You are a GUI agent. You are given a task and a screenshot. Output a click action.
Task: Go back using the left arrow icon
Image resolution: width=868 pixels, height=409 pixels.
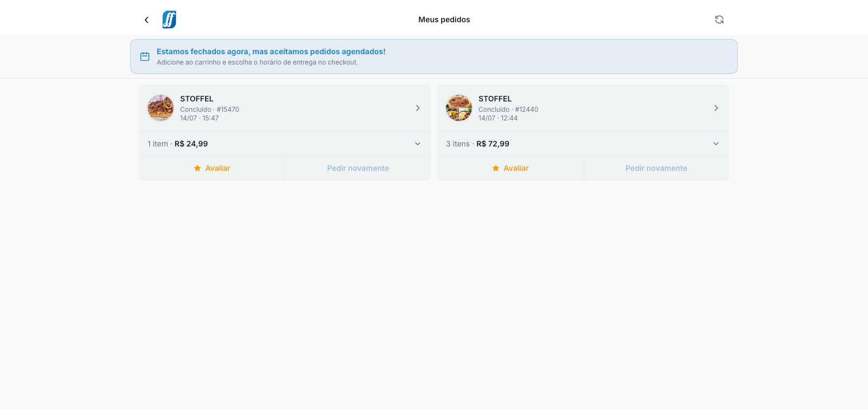pos(146,20)
